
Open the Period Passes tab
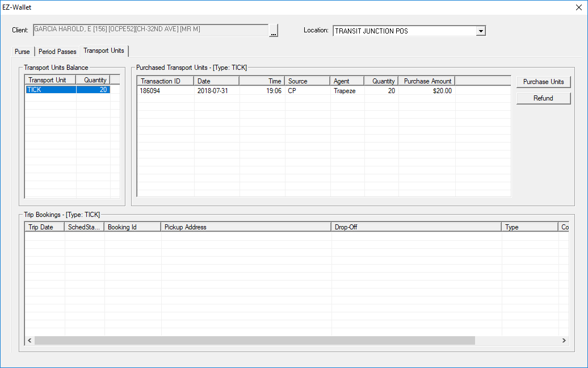tap(57, 51)
